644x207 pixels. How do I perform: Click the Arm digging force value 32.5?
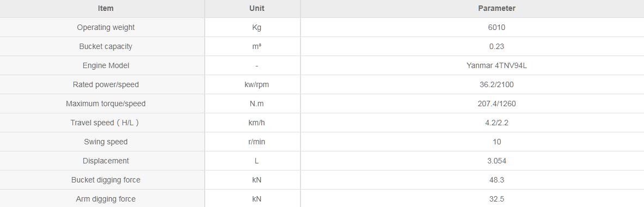tap(496, 199)
